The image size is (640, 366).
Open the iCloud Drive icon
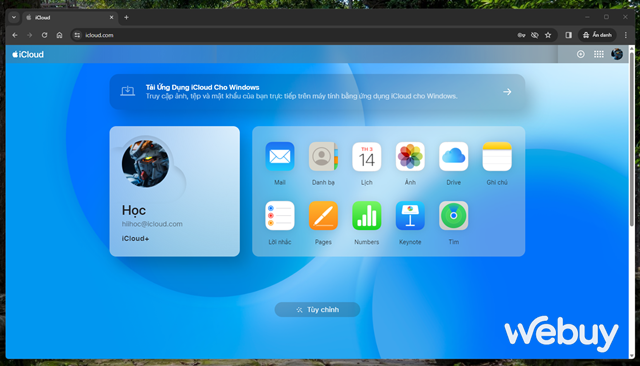click(453, 156)
